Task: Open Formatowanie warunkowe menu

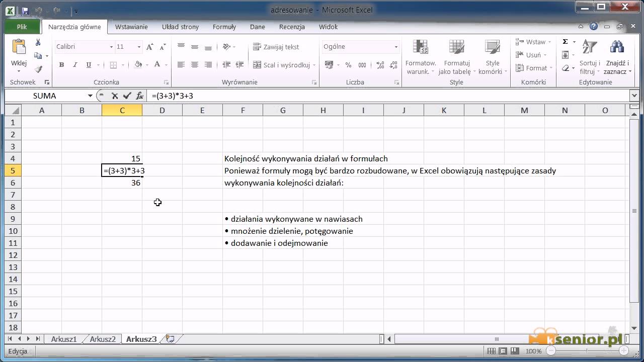Action: coord(421,57)
